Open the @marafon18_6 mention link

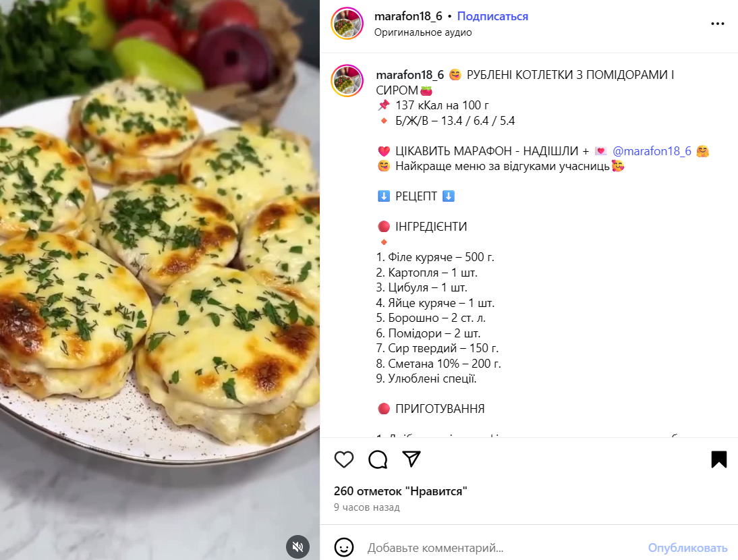652,151
